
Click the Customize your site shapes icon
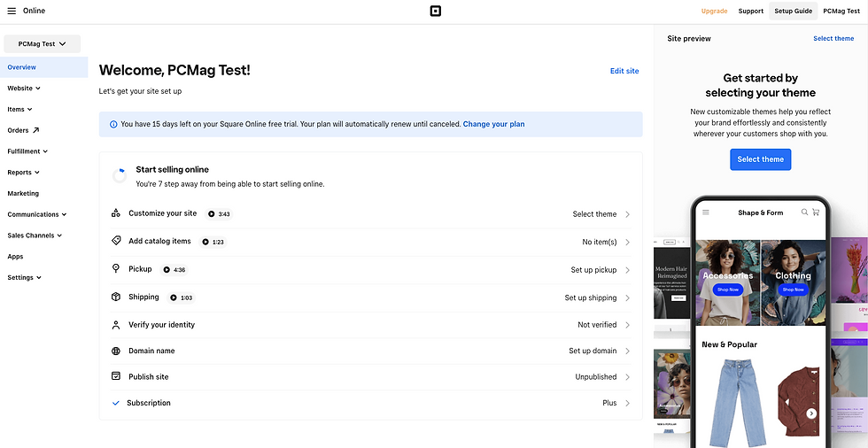coord(116,213)
